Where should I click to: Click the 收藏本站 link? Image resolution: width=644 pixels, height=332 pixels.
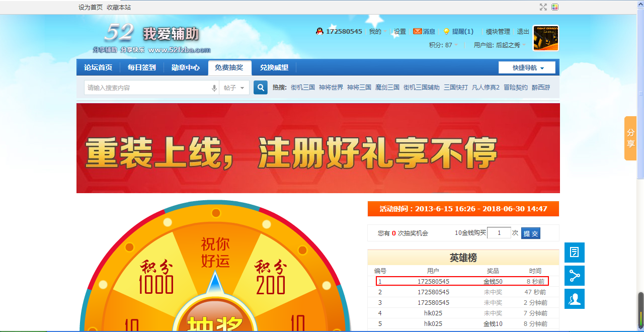[119, 7]
